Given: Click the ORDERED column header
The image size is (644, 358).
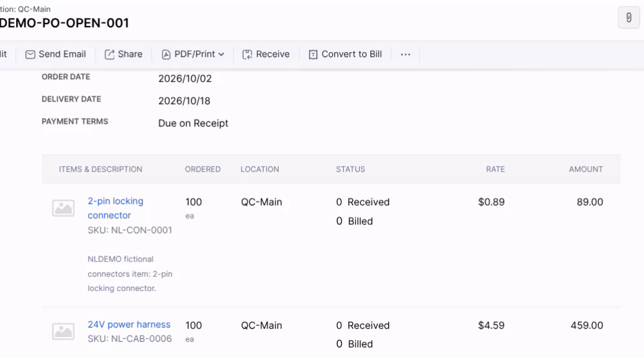Looking at the screenshot, I should tap(202, 169).
